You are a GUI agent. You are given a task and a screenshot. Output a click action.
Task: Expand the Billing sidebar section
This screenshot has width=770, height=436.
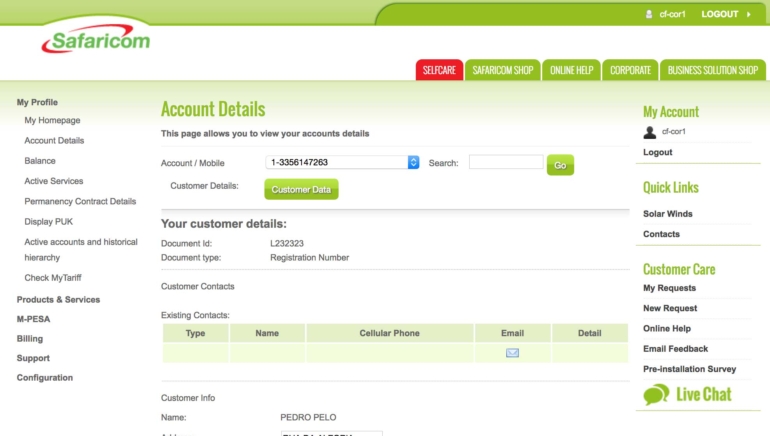(30, 339)
